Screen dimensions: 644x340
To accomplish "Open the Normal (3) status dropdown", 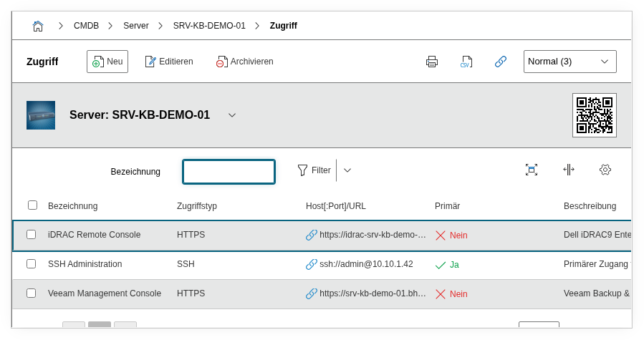I will point(569,62).
